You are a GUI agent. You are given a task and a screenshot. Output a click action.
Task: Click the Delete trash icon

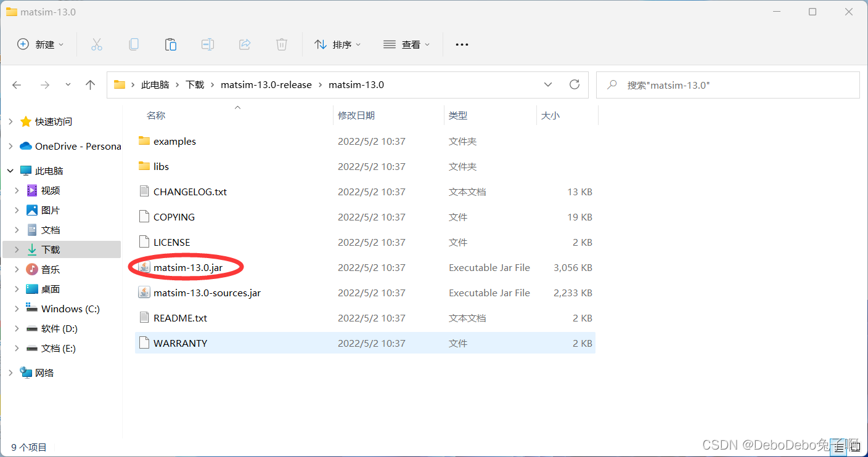pyautogui.click(x=282, y=44)
